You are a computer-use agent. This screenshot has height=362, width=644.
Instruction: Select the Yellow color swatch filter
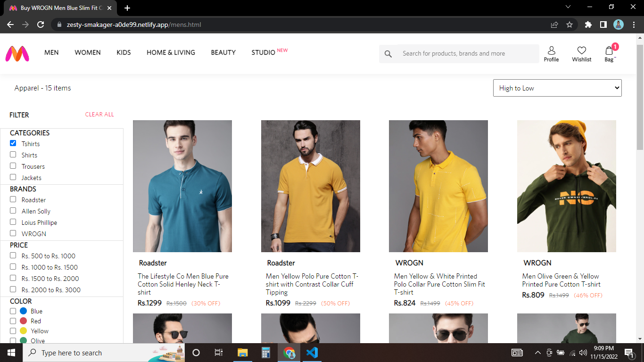tap(24, 331)
